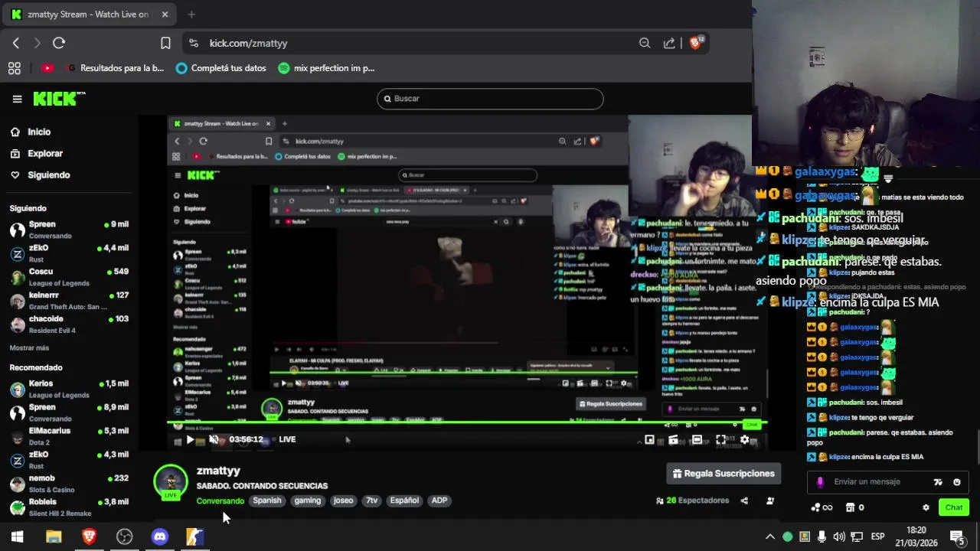Open Coscu channel in the sidebar
This screenshot has width=980, height=551.
(69, 277)
